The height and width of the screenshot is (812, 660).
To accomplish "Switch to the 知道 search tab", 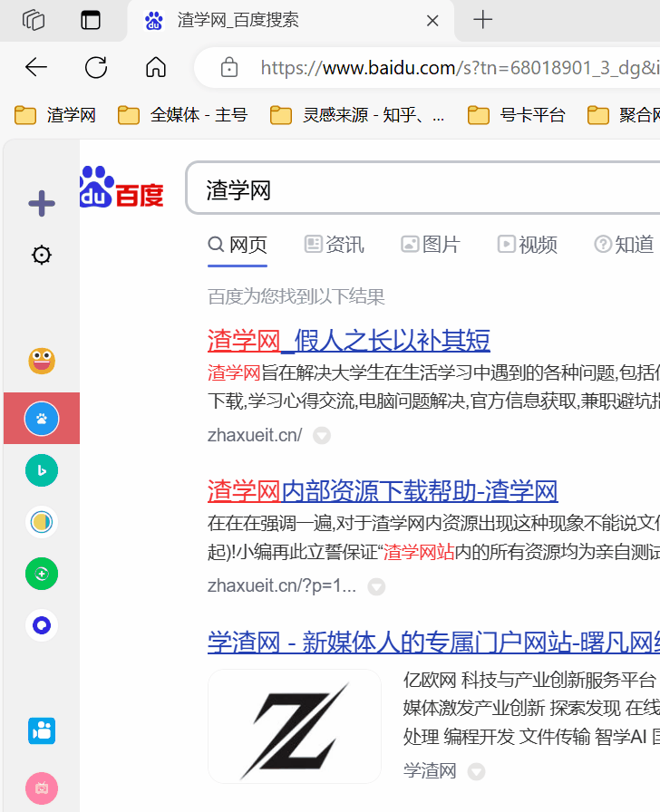I will pos(625,245).
